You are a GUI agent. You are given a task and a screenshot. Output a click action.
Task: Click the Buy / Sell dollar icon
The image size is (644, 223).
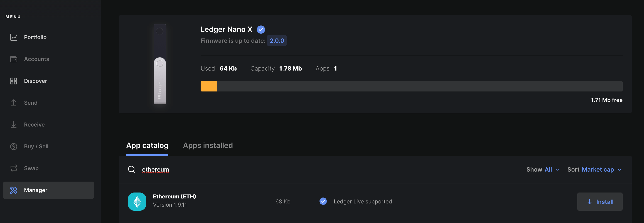pyautogui.click(x=13, y=146)
